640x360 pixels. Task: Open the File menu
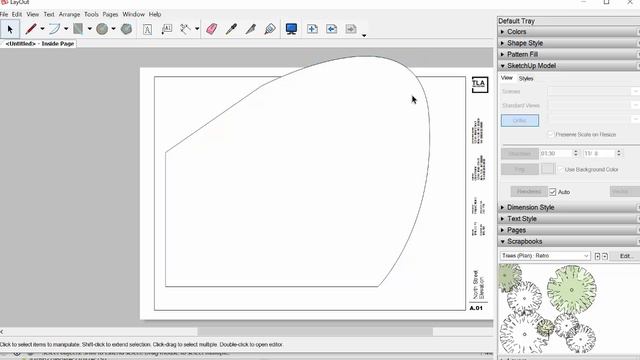(4, 14)
